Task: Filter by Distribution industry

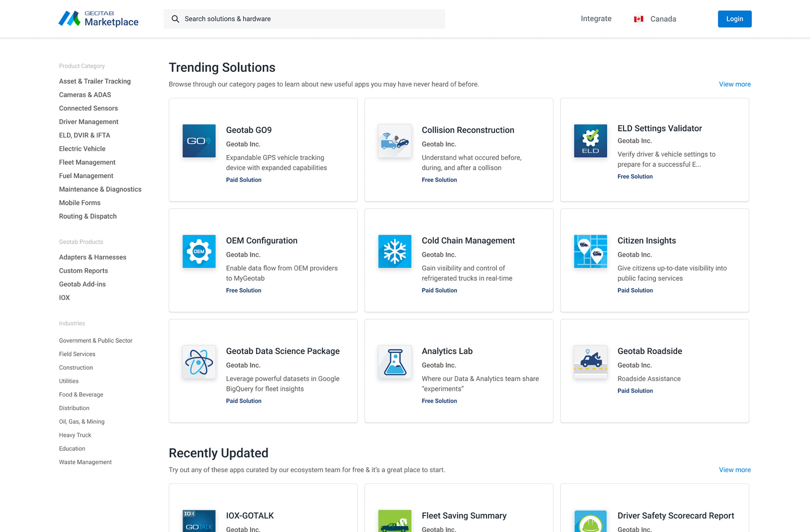Action: (74, 408)
